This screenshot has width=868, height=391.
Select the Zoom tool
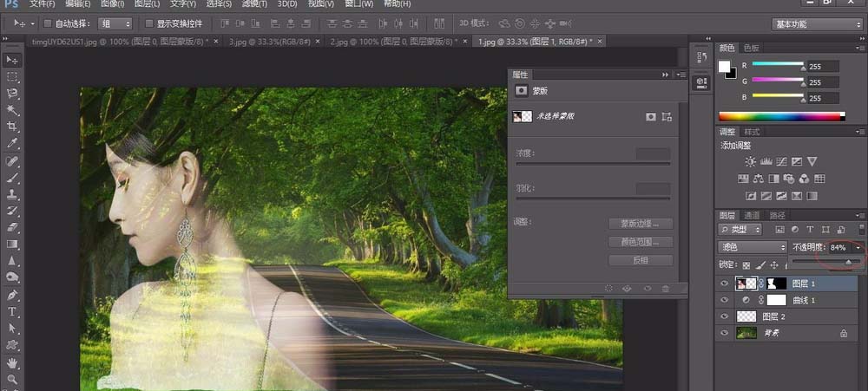click(11, 380)
